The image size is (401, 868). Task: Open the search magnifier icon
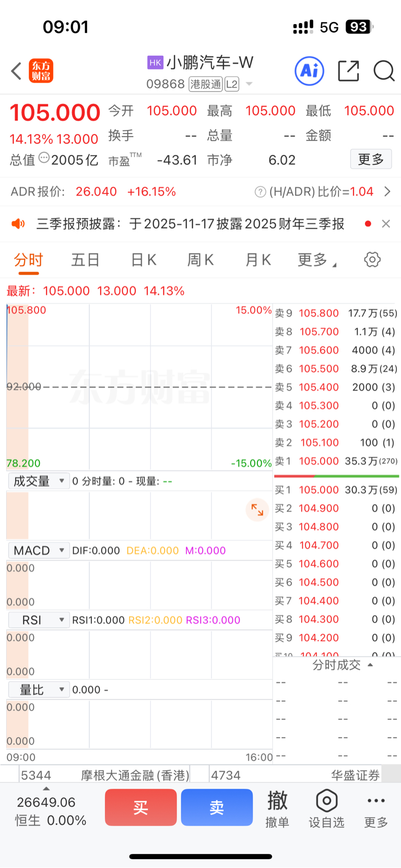click(x=384, y=70)
